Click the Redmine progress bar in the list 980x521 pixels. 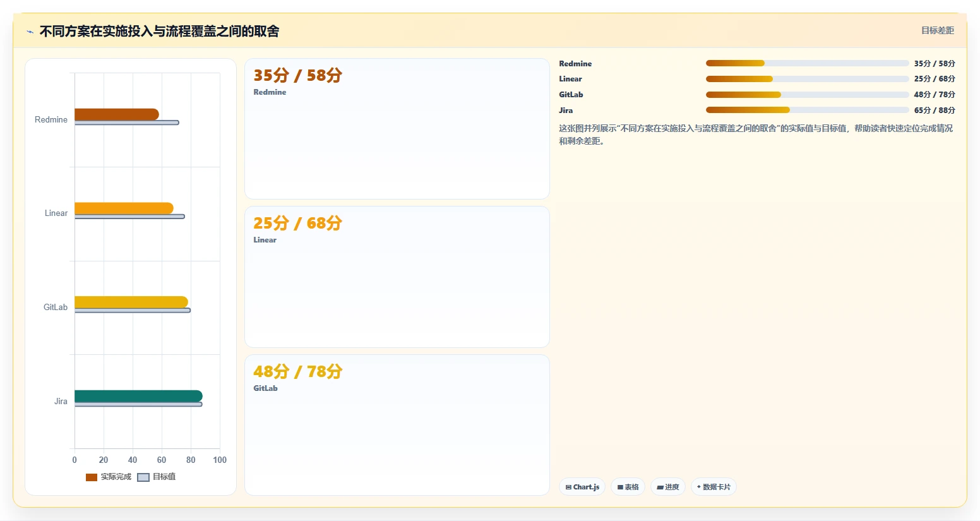807,63
